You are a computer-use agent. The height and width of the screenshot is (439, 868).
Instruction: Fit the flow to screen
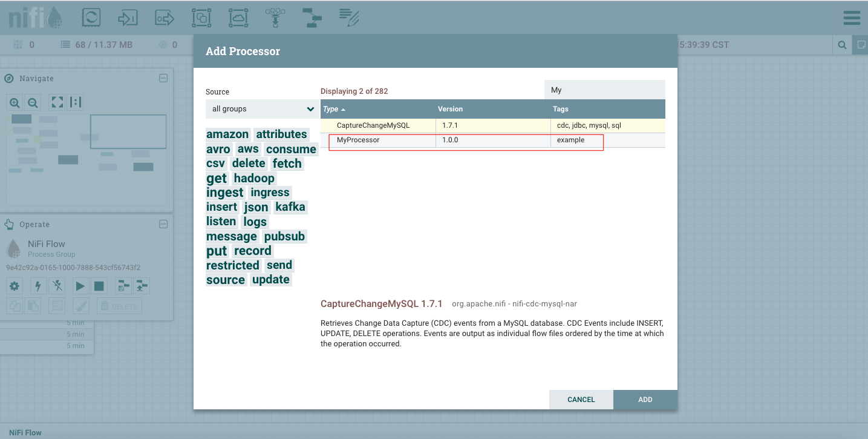pos(57,102)
